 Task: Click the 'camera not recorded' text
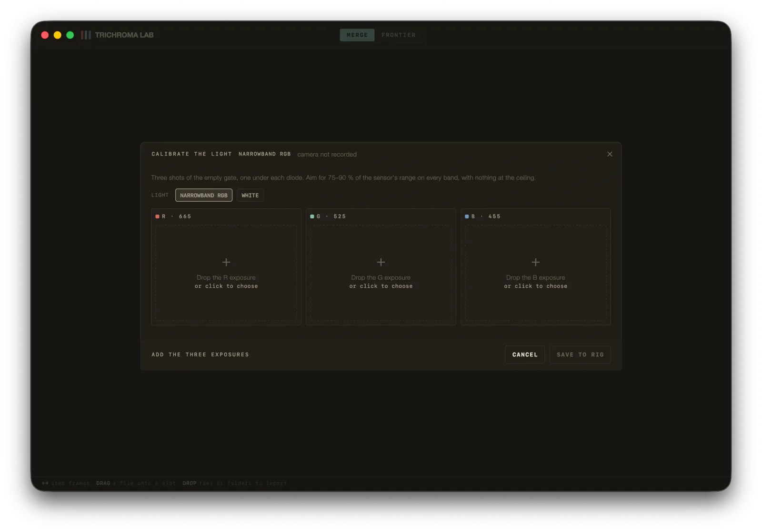pyautogui.click(x=327, y=155)
